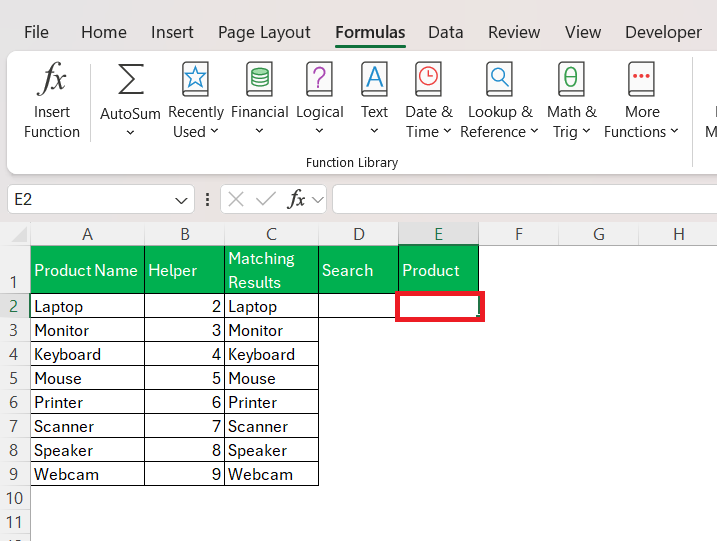Open Lookup & Reference functions
This screenshot has width=717, height=541.
click(499, 100)
